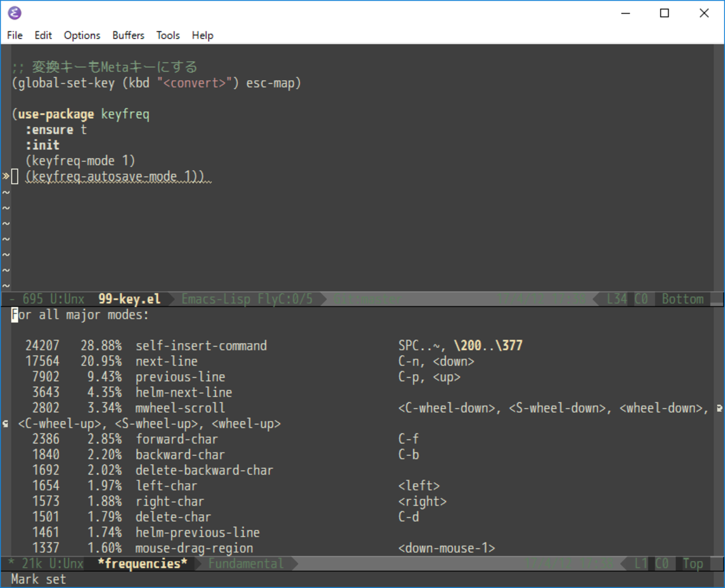The width and height of the screenshot is (725, 588).
Task: Minimize the Emacs window
Action: pos(626,13)
